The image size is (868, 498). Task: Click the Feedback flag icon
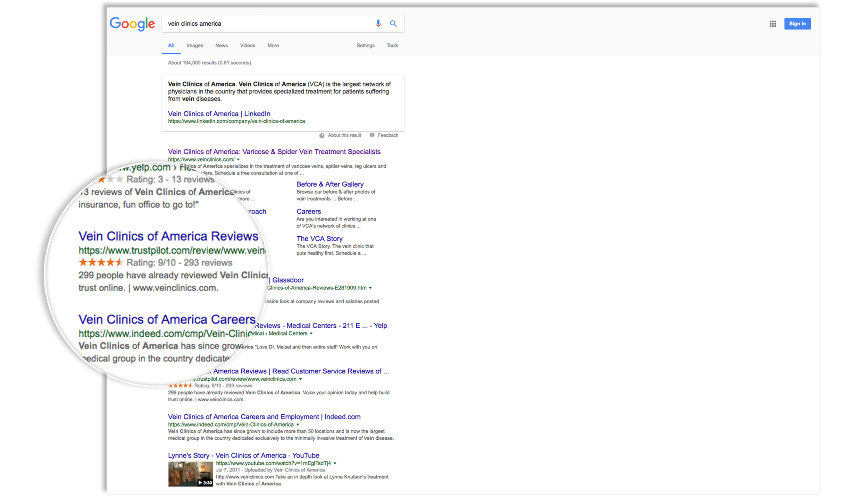point(372,135)
